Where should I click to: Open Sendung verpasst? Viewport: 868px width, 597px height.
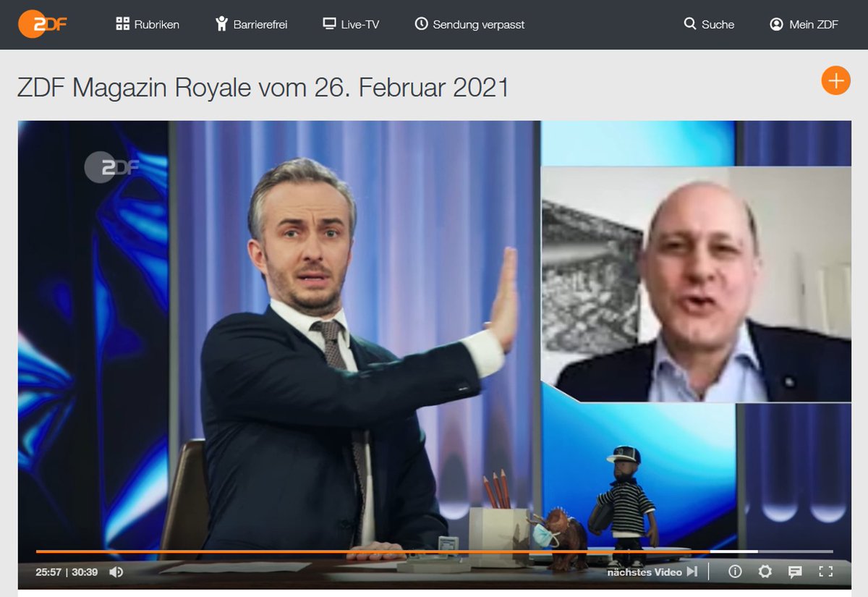(469, 24)
